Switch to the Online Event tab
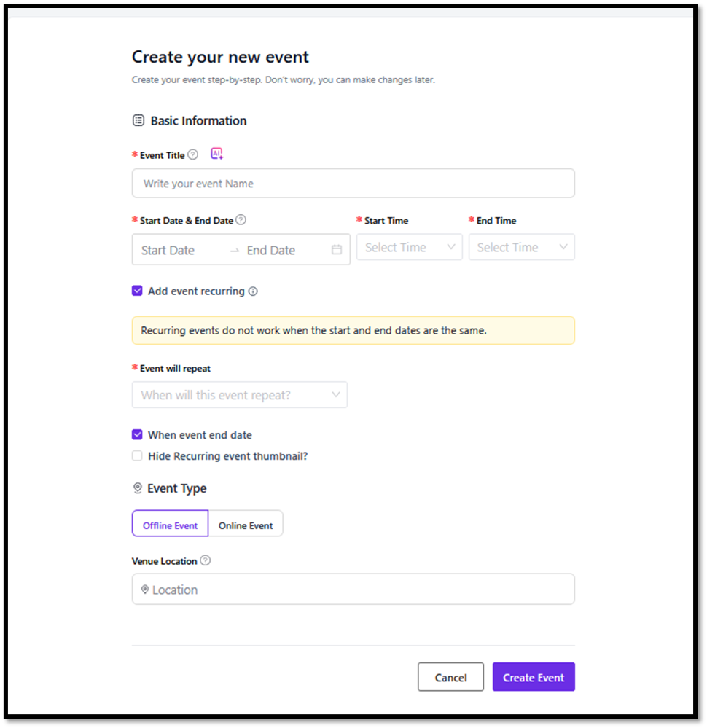 [246, 525]
